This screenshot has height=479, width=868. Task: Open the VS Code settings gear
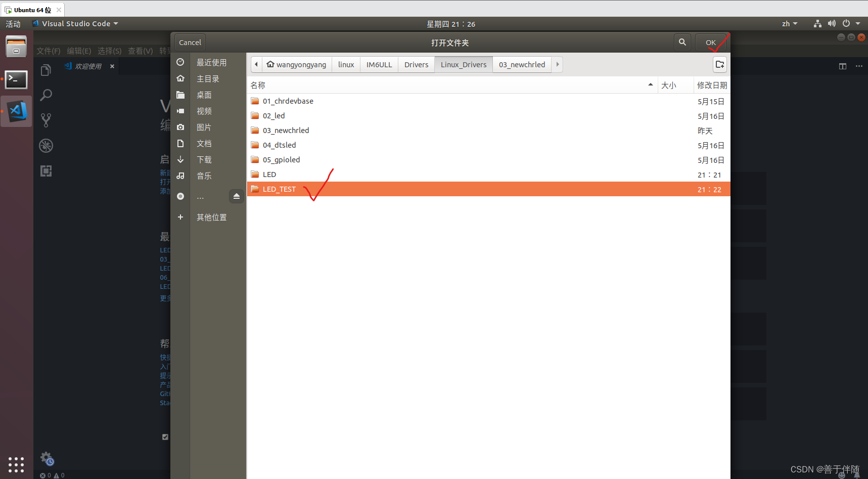[x=47, y=458]
